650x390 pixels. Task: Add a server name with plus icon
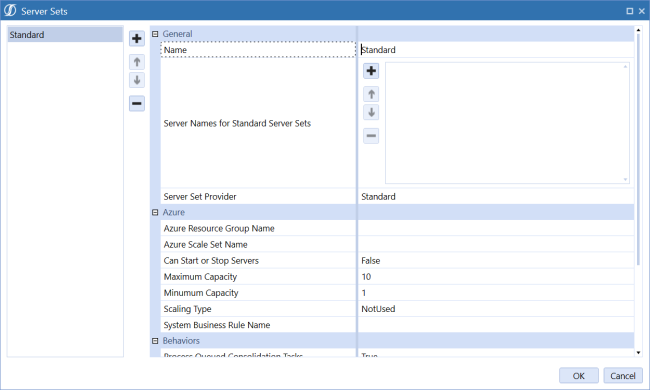(x=371, y=71)
